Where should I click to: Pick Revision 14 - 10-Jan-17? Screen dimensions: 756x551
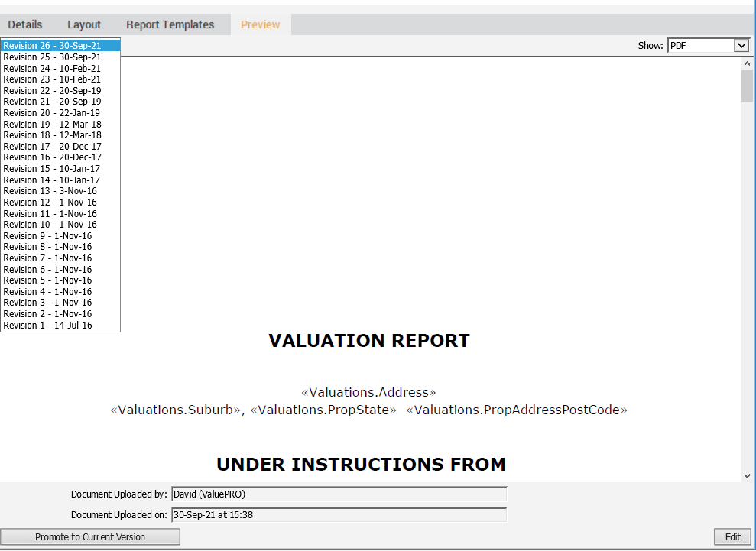click(60, 180)
